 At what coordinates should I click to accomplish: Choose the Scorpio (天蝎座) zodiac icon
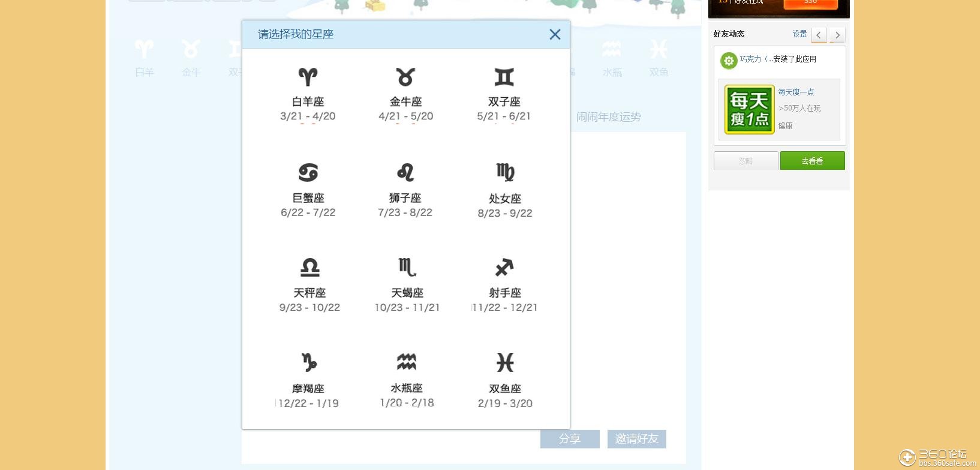coord(407,268)
